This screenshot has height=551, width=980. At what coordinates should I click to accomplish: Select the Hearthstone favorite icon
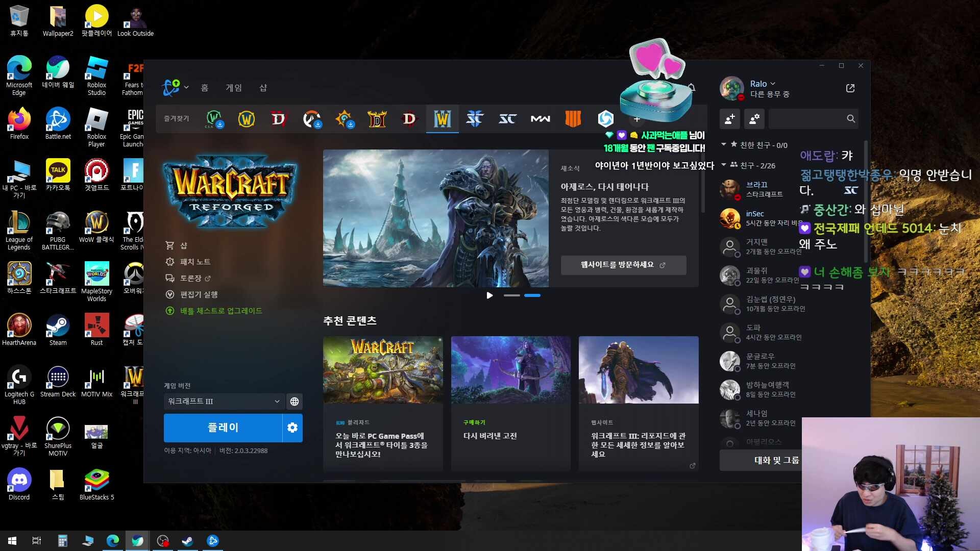(345, 119)
